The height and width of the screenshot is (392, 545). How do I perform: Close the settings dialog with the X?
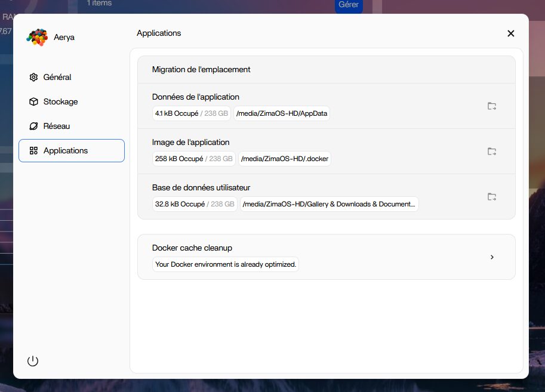pyautogui.click(x=510, y=33)
